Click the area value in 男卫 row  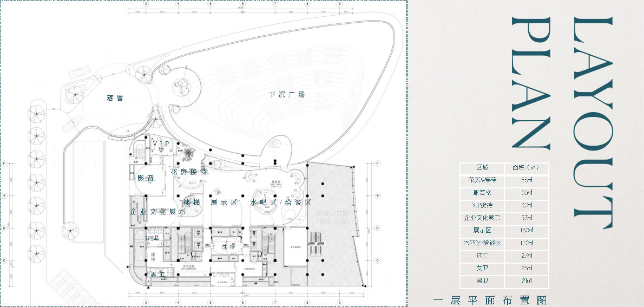click(x=526, y=281)
